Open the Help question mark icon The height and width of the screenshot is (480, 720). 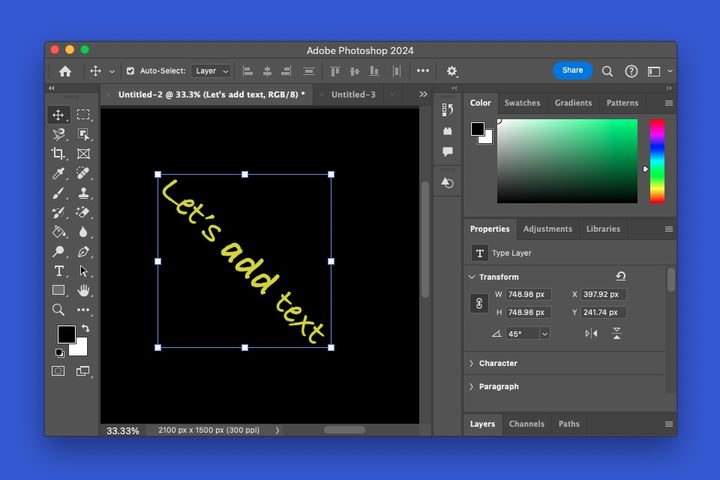[631, 71]
